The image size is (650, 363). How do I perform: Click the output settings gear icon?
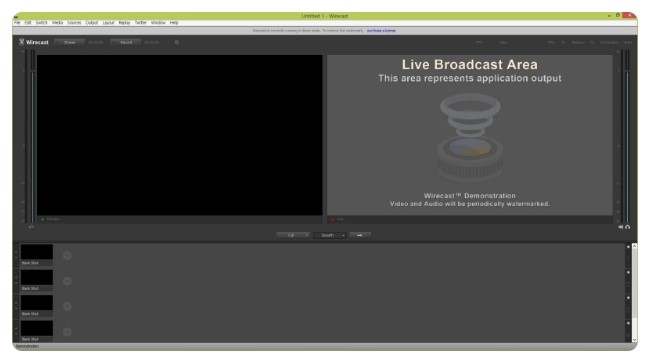(x=177, y=42)
